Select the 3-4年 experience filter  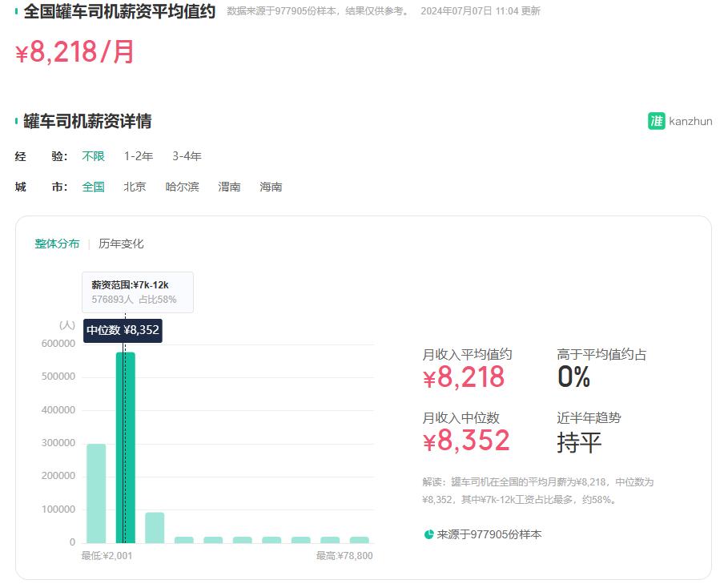[187, 156]
